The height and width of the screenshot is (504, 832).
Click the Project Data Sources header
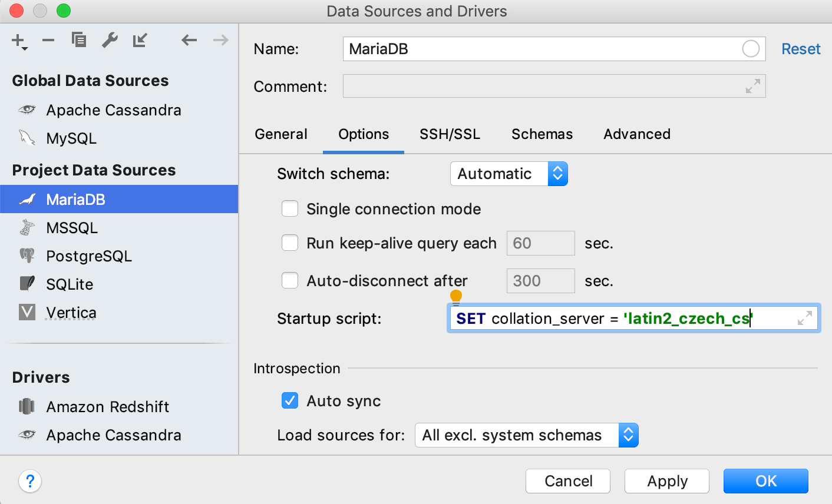tap(94, 170)
